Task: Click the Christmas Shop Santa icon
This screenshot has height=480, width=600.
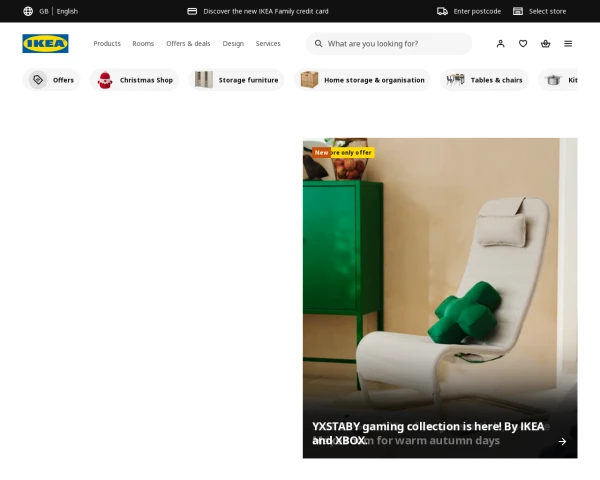Action: [105, 80]
